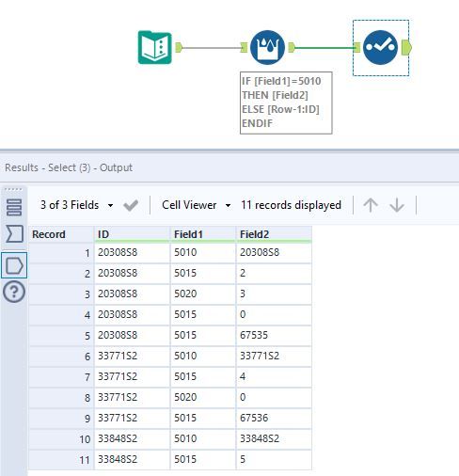
Task: Open the results help question icon
Action: coord(14,292)
